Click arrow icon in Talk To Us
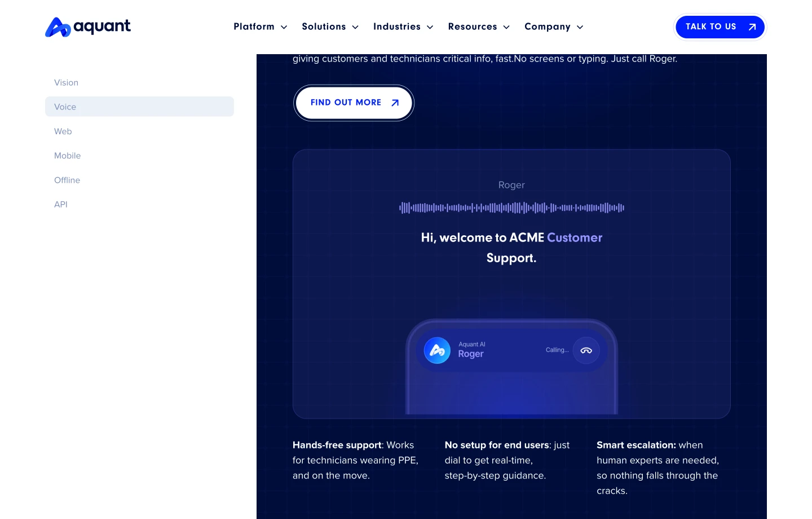 pos(752,27)
